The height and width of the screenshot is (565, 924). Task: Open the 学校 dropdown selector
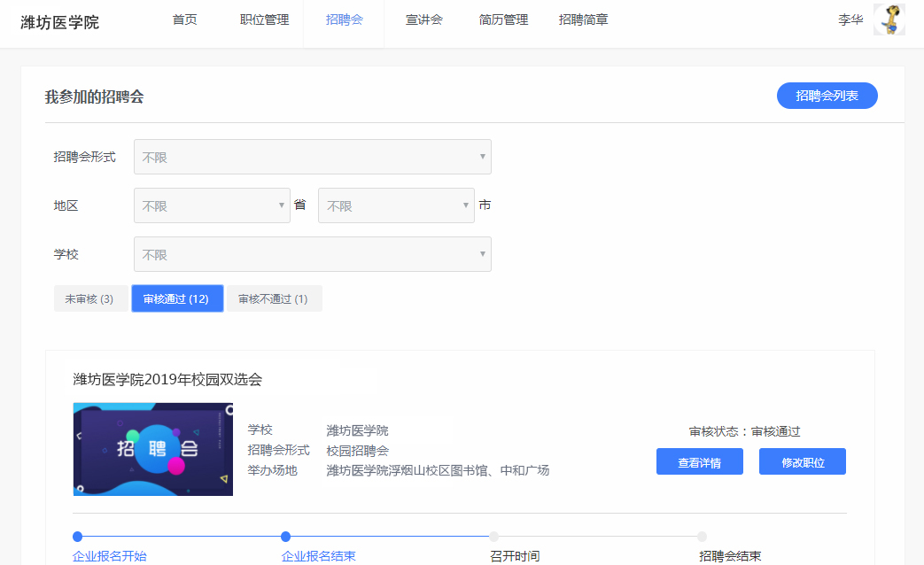[x=312, y=254]
